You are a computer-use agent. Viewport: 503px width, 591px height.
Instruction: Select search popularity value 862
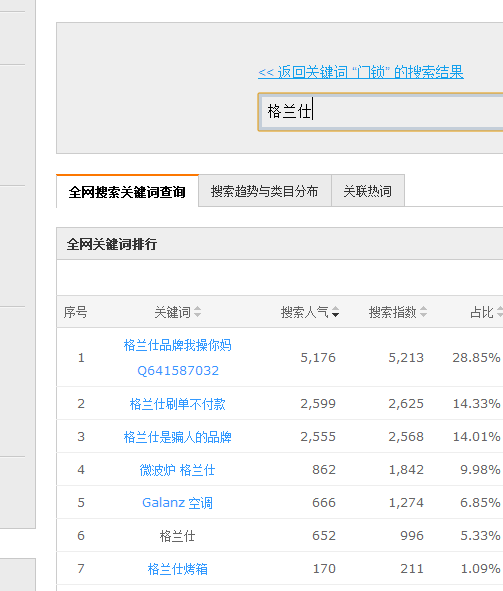point(324,470)
